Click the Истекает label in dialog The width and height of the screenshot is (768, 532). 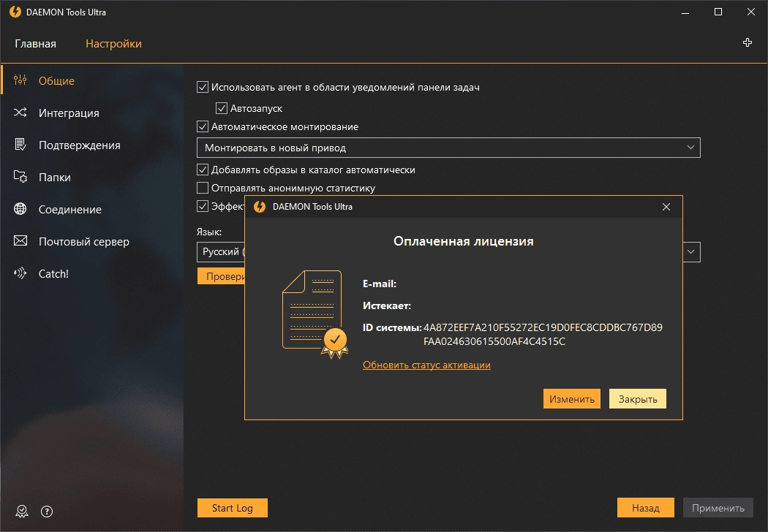click(387, 305)
